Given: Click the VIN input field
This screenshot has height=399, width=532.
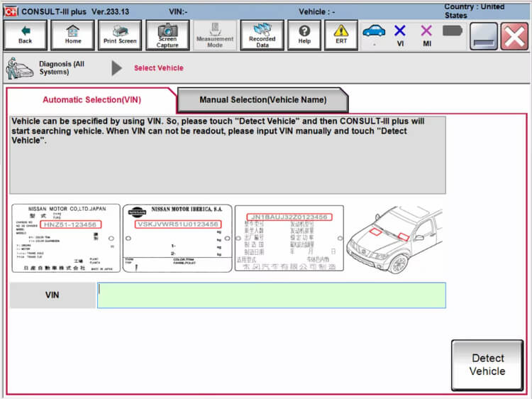Looking at the screenshot, I should coord(272,295).
